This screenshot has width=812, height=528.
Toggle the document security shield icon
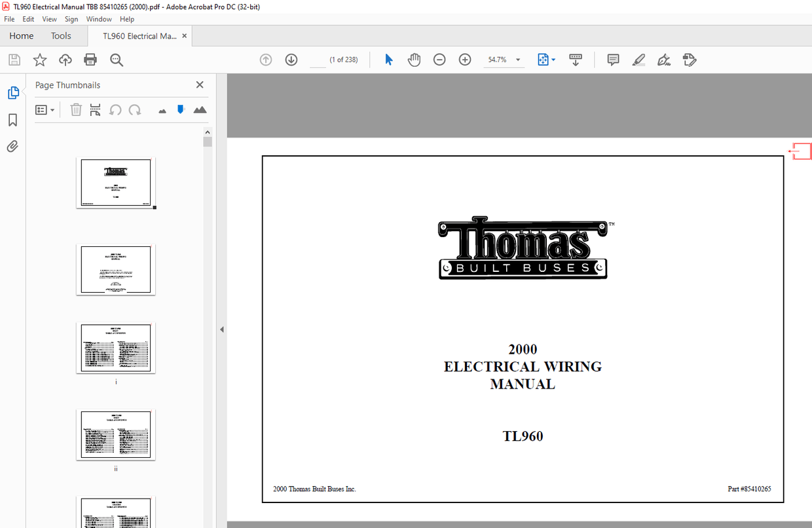(x=180, y=109)
